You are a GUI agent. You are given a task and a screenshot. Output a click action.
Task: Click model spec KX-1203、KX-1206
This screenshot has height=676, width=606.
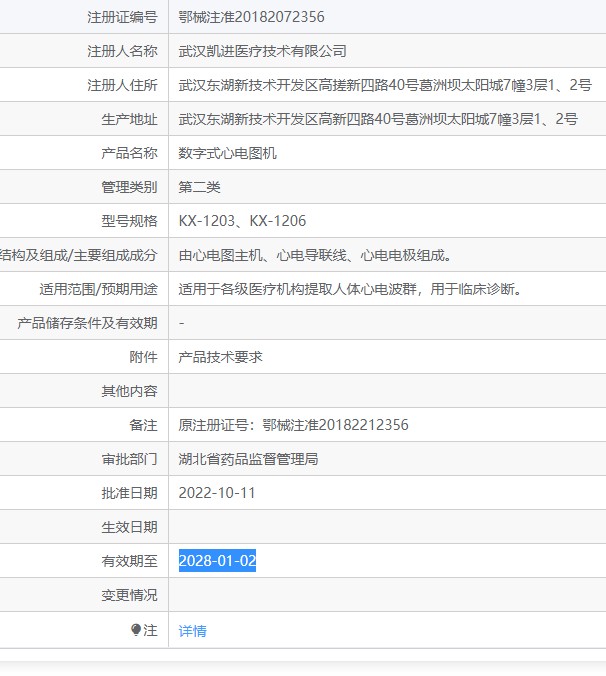[x=242, y=221]
